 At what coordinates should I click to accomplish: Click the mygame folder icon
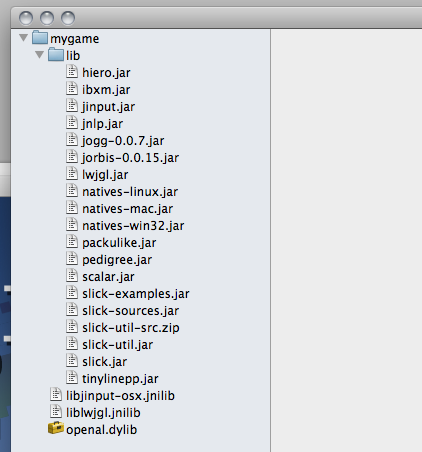tap(40, 37)
